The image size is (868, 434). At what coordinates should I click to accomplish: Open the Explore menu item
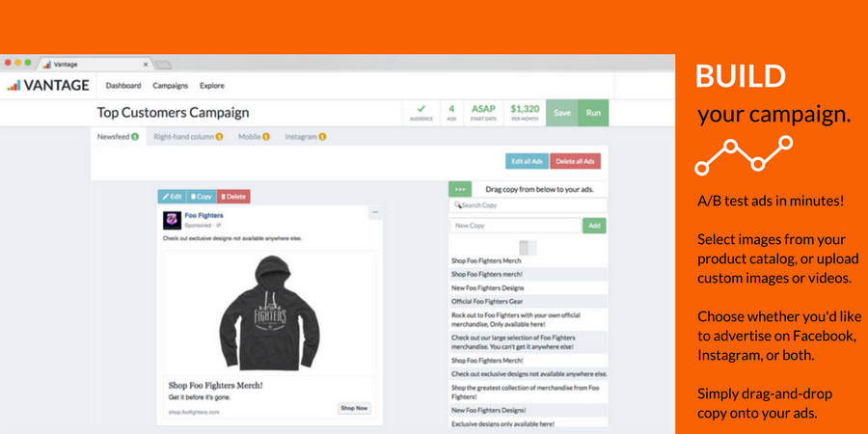tap(212, 86)
